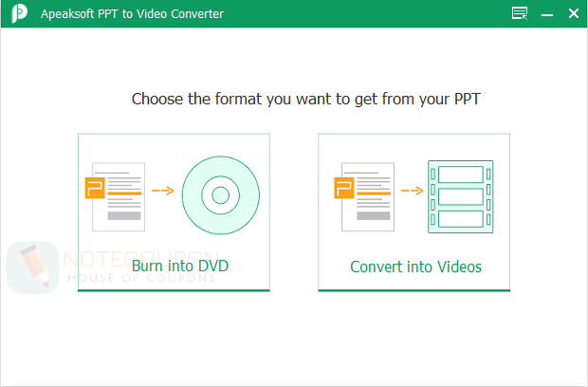588x387 pixels.
Task: Select the DVD disc icon
Action: [220, 195]
